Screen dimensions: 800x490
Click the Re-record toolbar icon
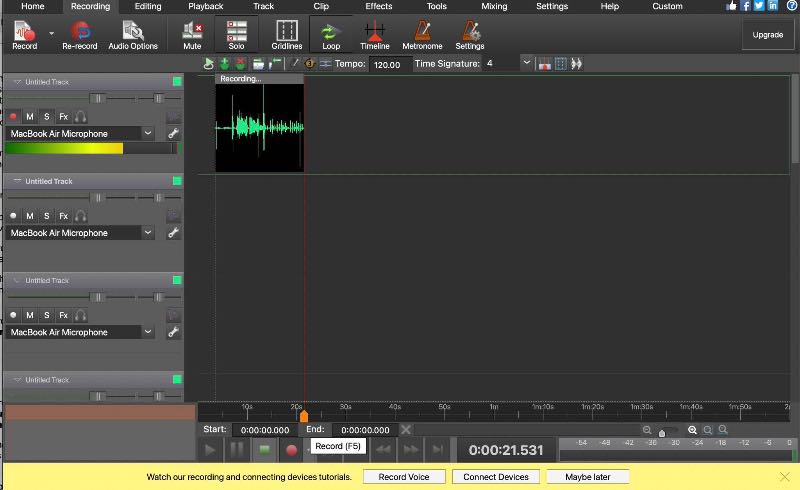pos(80,35)
